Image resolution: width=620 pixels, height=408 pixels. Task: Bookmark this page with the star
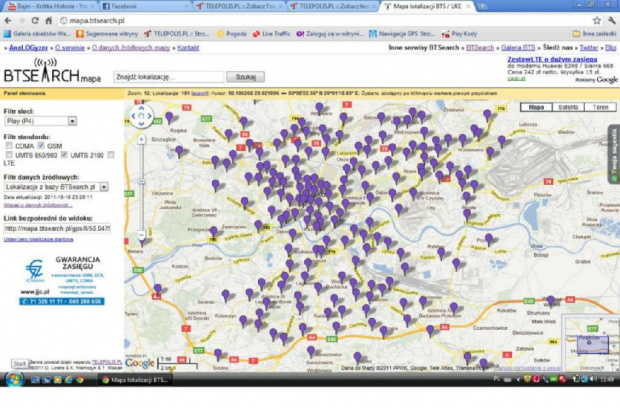597,21
